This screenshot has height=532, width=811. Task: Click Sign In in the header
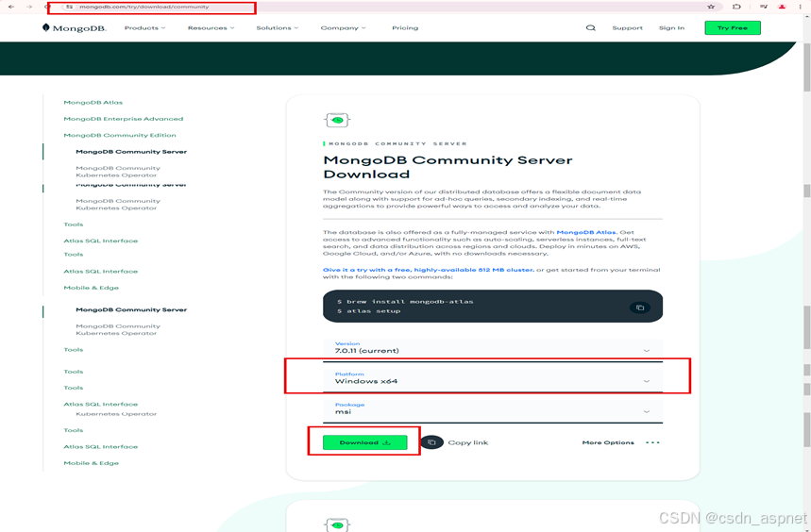[x=671, y=28]
